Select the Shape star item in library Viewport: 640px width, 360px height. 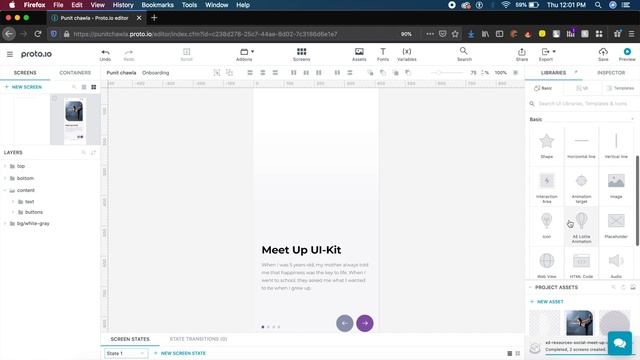pyautogui.click(x=547, y=141)
